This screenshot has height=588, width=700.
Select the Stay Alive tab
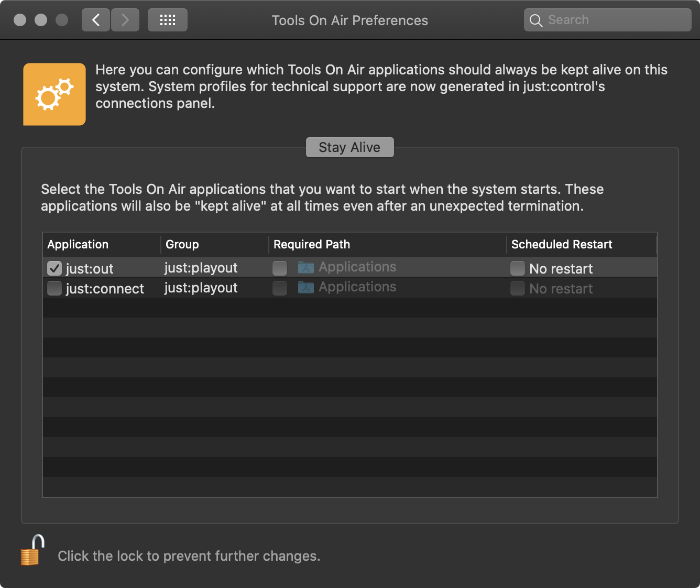tap(349, 147)
